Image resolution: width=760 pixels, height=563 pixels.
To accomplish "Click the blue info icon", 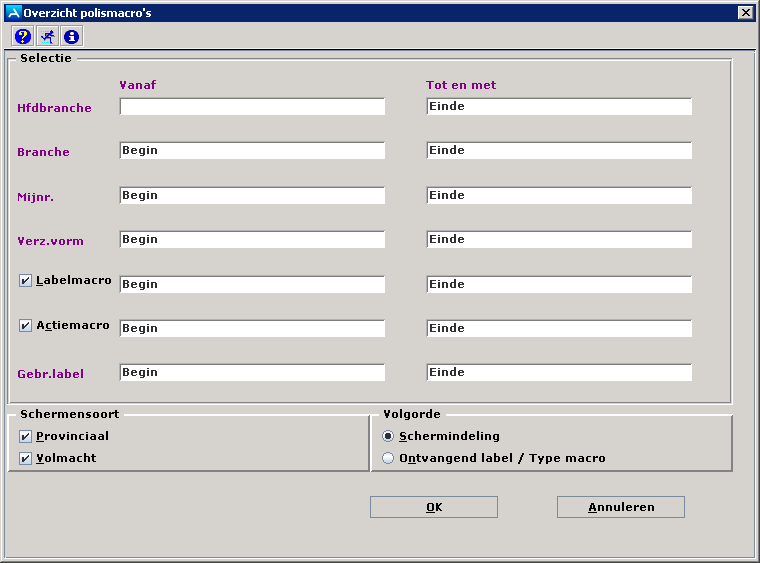I will coord(71,37).
